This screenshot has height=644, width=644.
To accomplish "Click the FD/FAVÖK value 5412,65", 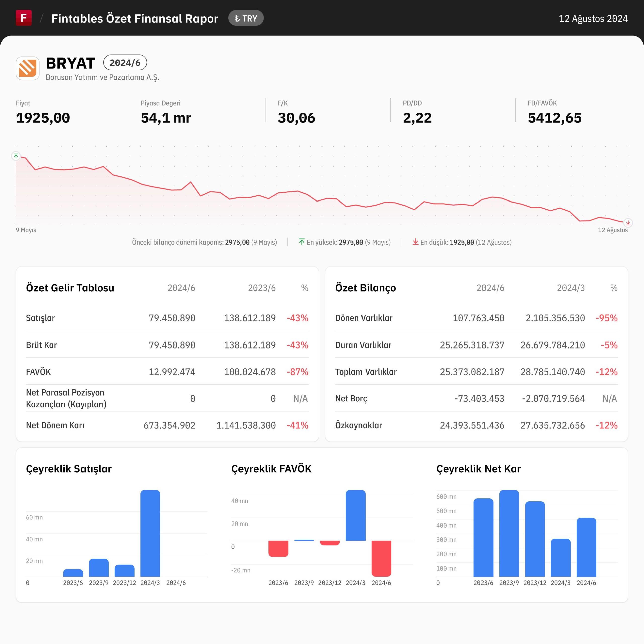I will 554,118.
